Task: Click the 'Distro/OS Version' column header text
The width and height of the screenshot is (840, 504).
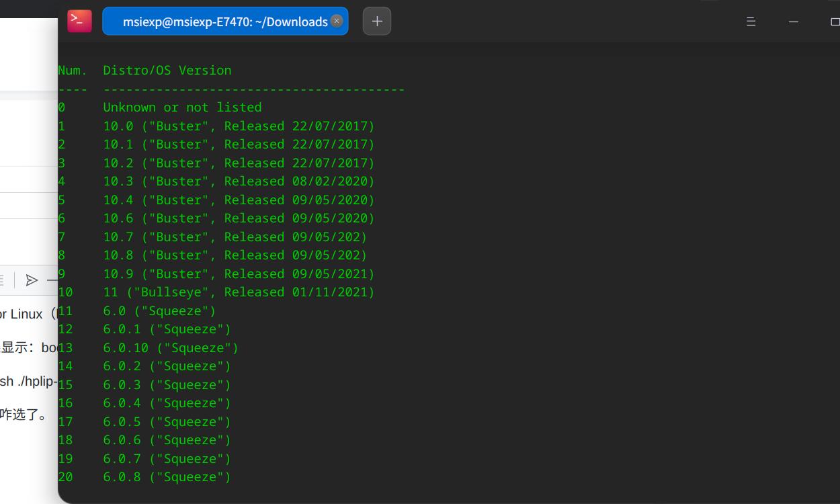Action: pyautogui.click(x=167, y=70)
